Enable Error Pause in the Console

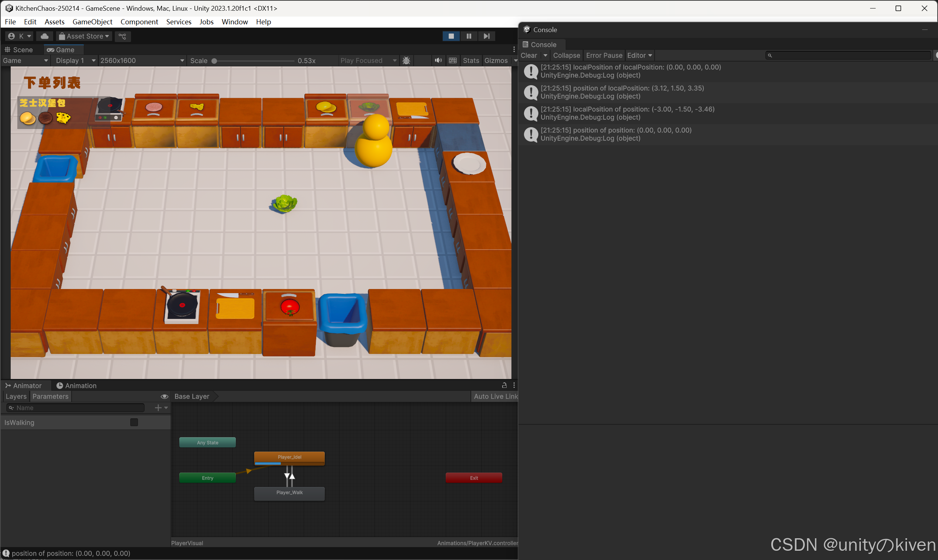pos(604,55)
